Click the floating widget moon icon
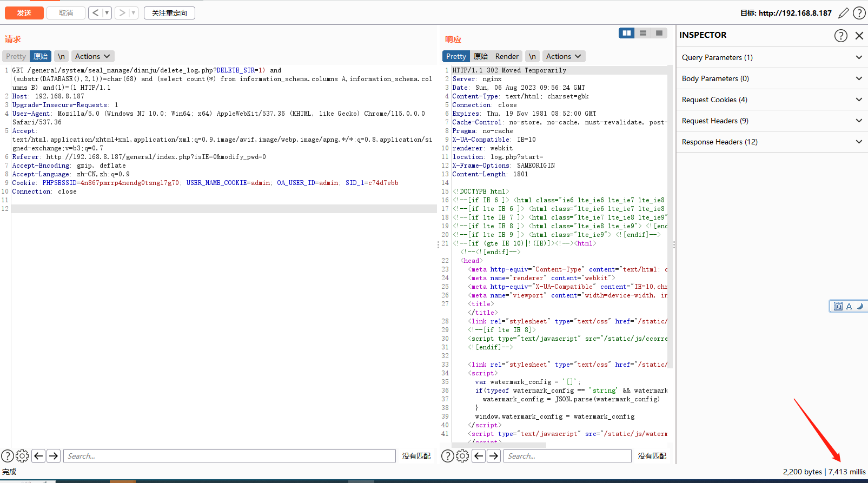Screen dimensions: 868x483 pyautogui.click(x=860, y=306)
